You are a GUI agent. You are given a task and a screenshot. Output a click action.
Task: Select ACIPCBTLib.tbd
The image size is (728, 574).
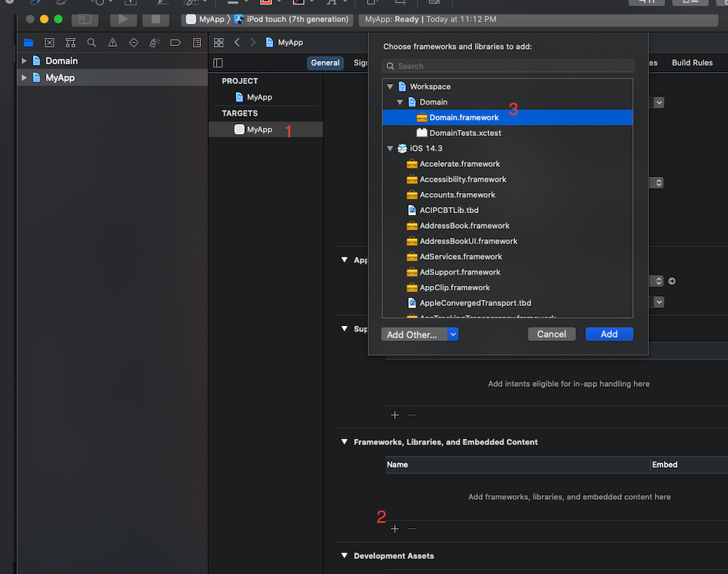point(508,210)
